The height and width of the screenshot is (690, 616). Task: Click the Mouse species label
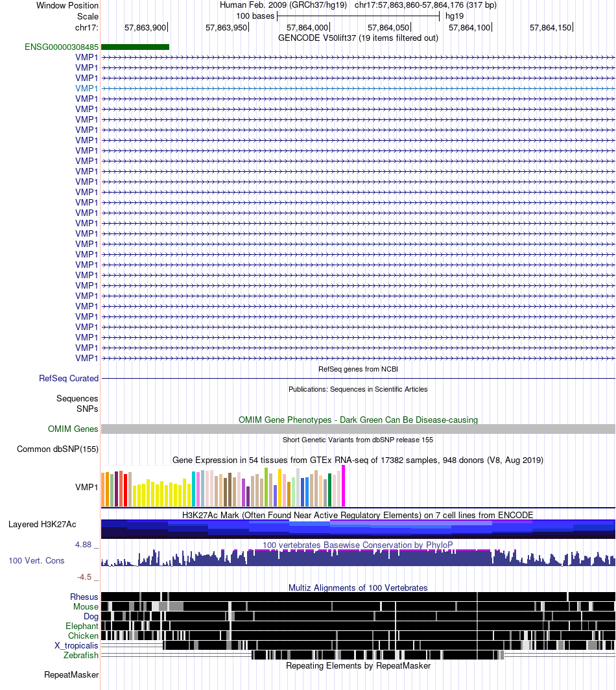[x=86, y=607]
